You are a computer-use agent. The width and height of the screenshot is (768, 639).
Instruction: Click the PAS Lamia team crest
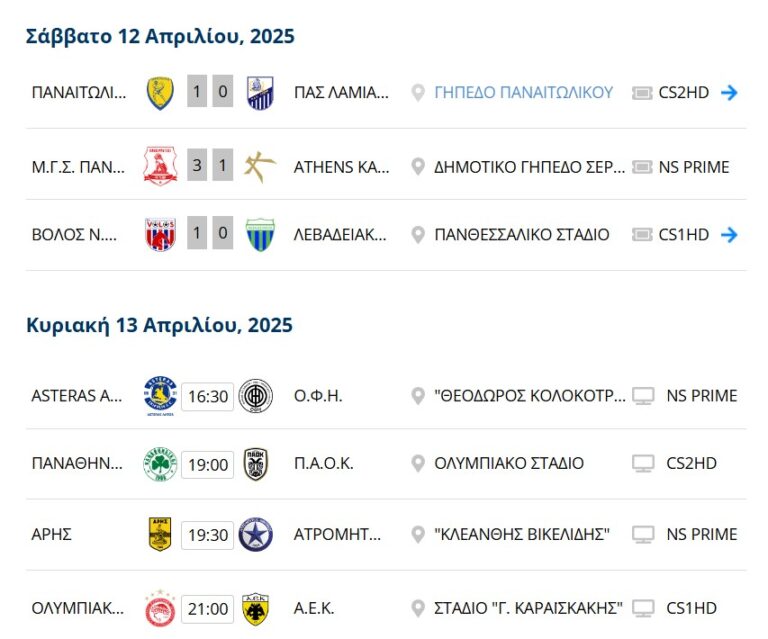point(259,93)
